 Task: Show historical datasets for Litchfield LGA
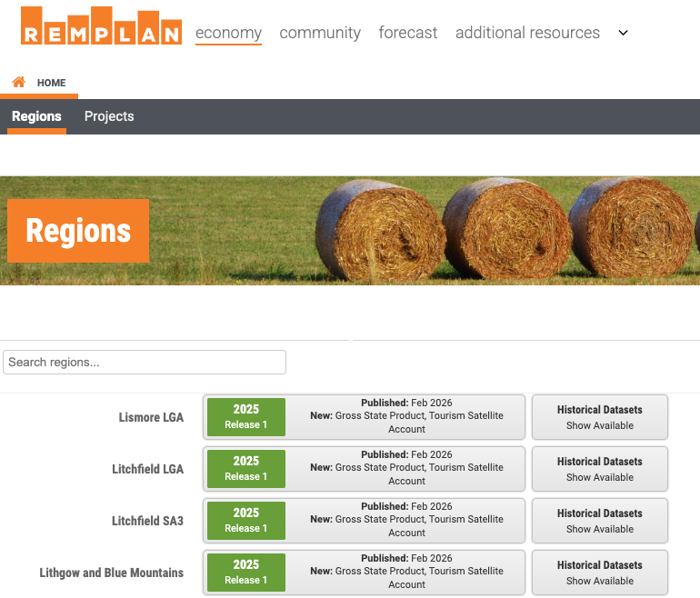click(600, 469)
